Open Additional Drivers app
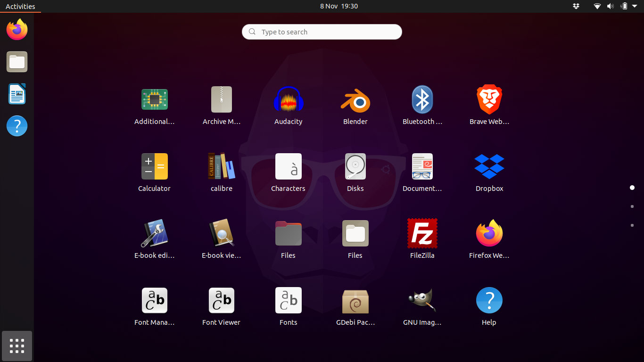 point(155,106)
